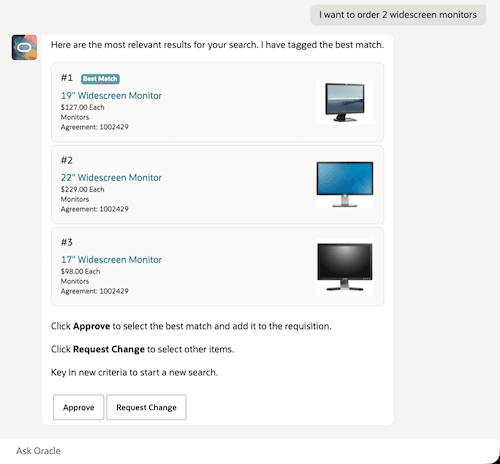Click the 19" monitor product thumbnail
The image size is (500, 464).
click(x=345, y=102)
